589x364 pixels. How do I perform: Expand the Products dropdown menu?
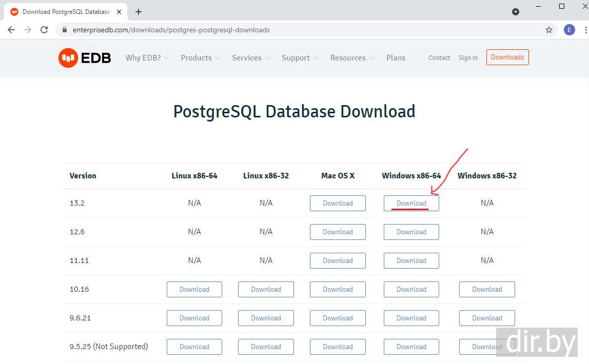(x=200, y=58)
